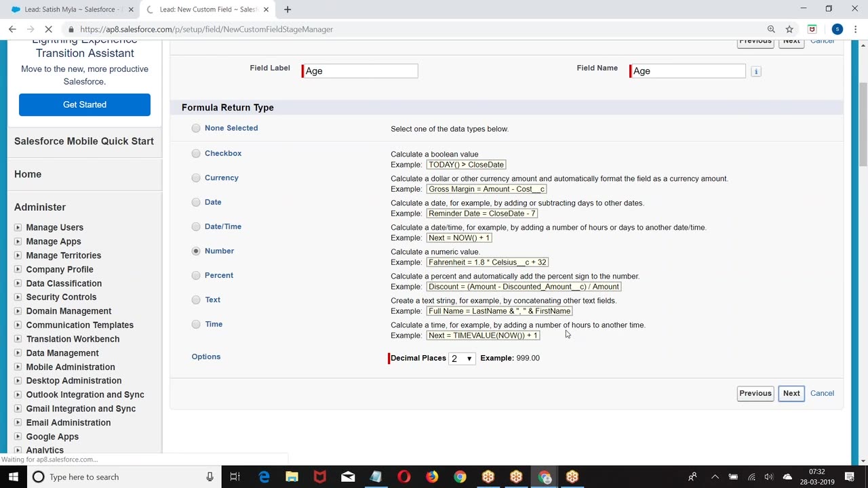The image size is (868, 488).
Task: Open the action center notifications icon
Action: pyautogui.click(x=850, y=476)
